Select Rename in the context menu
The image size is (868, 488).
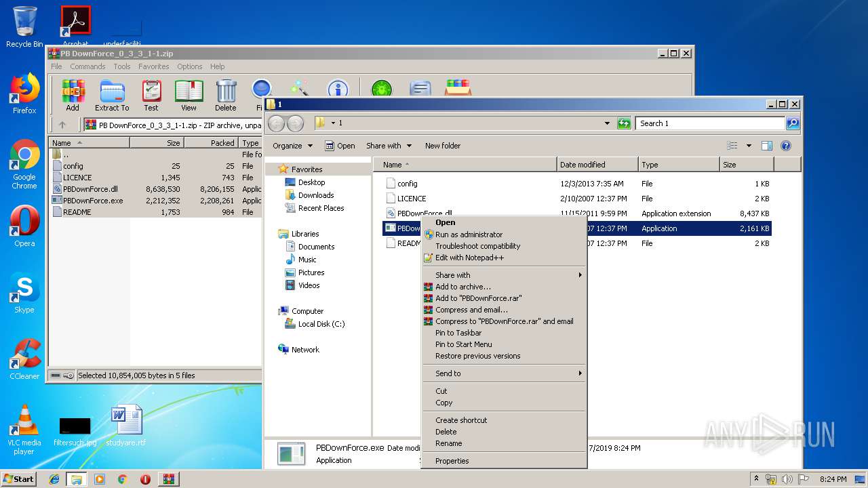click(503, 443)
